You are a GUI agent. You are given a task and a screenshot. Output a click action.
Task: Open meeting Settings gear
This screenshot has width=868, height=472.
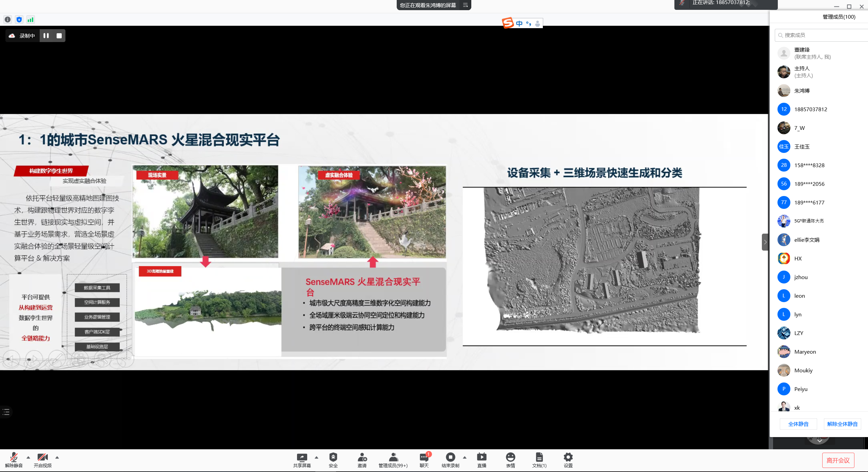coord(568,460)
